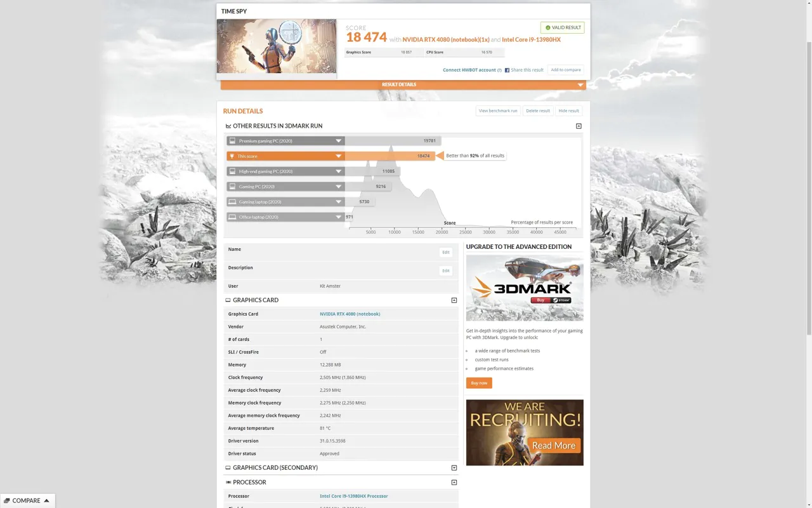Expand the Gaming PC (2020) dropdown arrow
Image resolution: width=812 pixels, height=508 pixels.
[x=339, y=187]
